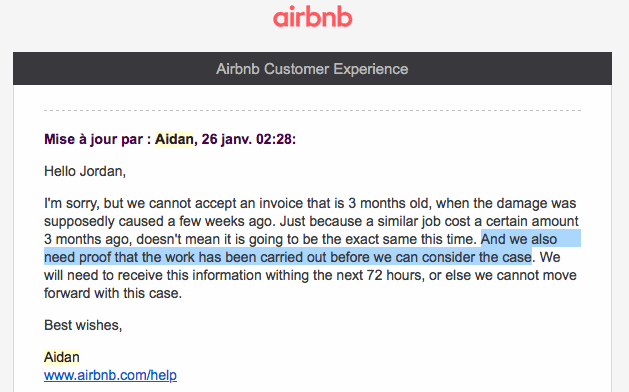
Task: Click the words Best wishes
Action: click(x=83, y=325)
